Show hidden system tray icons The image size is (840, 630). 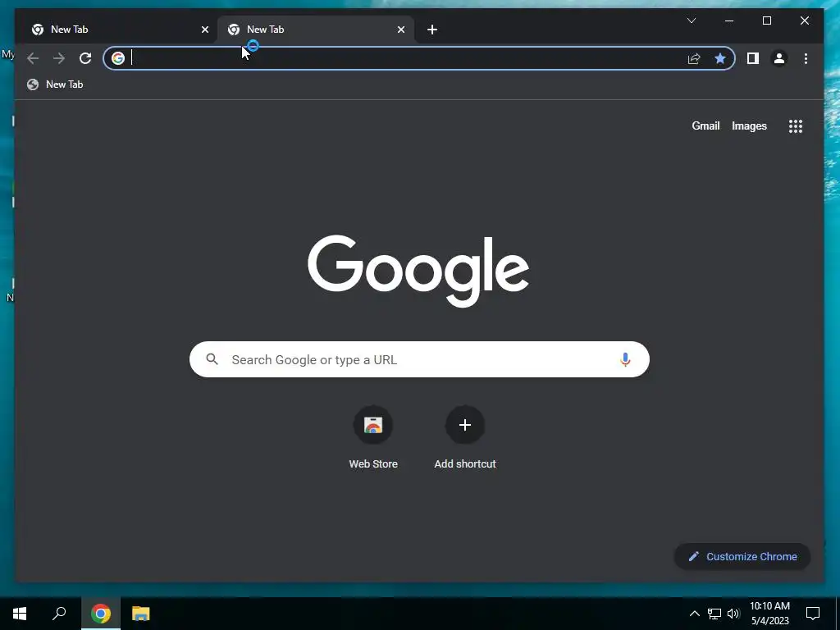(x=694, y=614)
